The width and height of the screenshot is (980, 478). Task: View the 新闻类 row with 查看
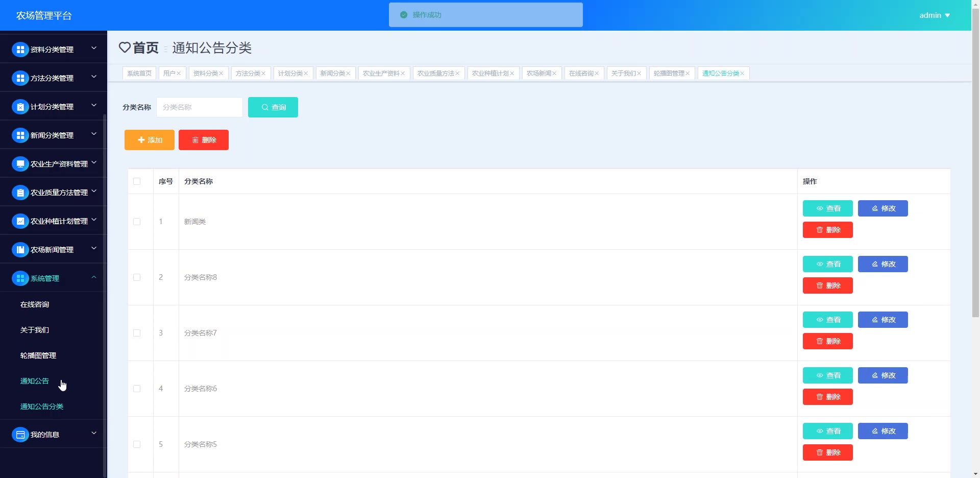pyautogui.click(x=828, y=208)
